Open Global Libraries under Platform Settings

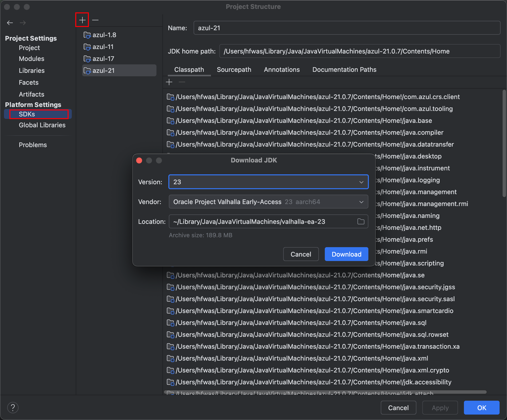42,125
